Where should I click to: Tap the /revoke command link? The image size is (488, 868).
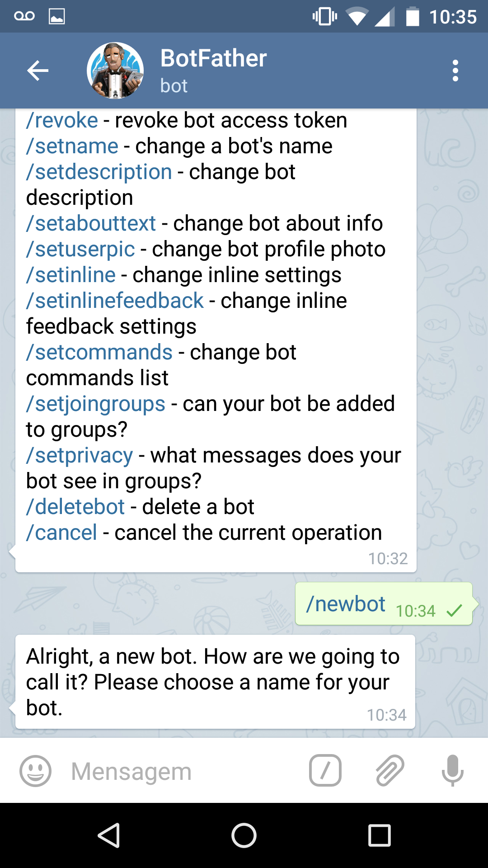click(62, 120)
